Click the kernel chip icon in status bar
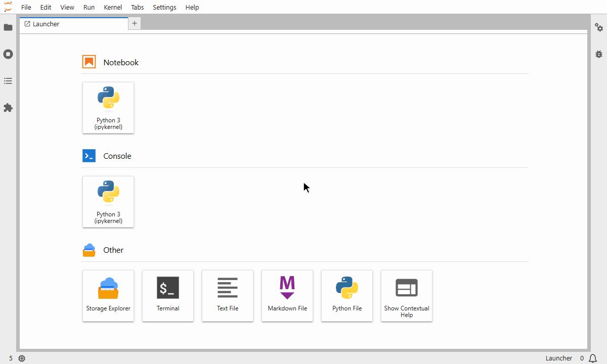 pyautogui.click(x=22, y=358)
